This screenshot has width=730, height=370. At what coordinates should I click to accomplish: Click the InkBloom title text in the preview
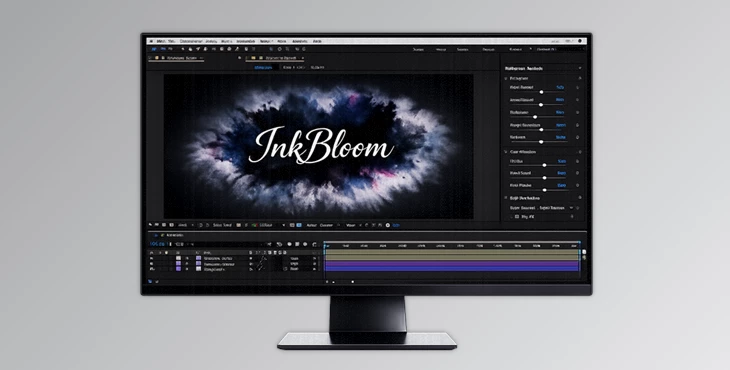pyautogui.click(x=322, y=145)
